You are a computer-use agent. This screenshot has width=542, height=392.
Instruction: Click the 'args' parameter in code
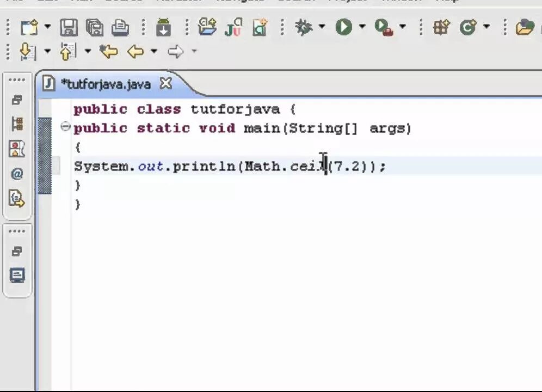click(x=387, y=130)
